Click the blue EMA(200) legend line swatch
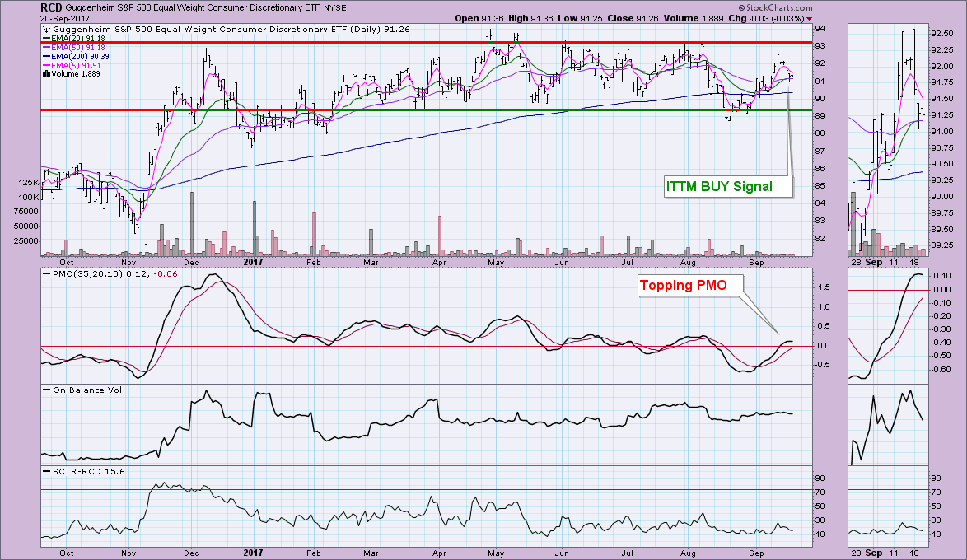This screenshot has width=967, height=560. [x=46, y=57]
